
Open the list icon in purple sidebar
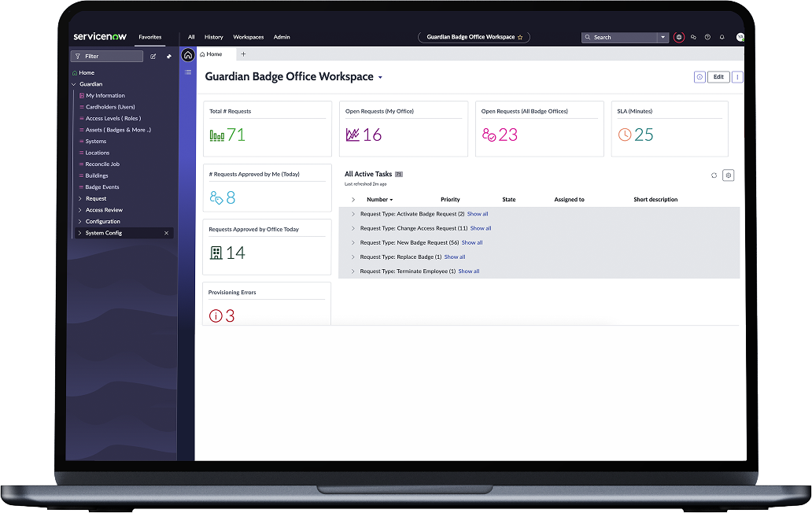click(x=187, y=72)
